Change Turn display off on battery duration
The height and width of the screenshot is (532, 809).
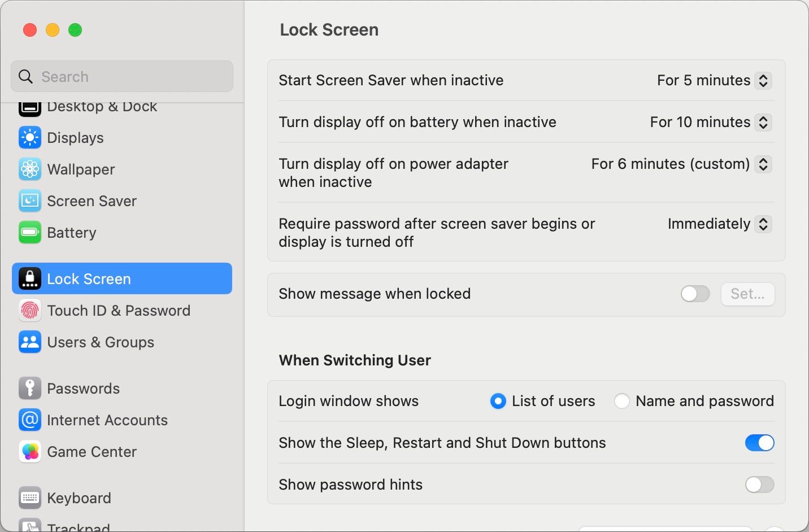[x=763, y=122]
